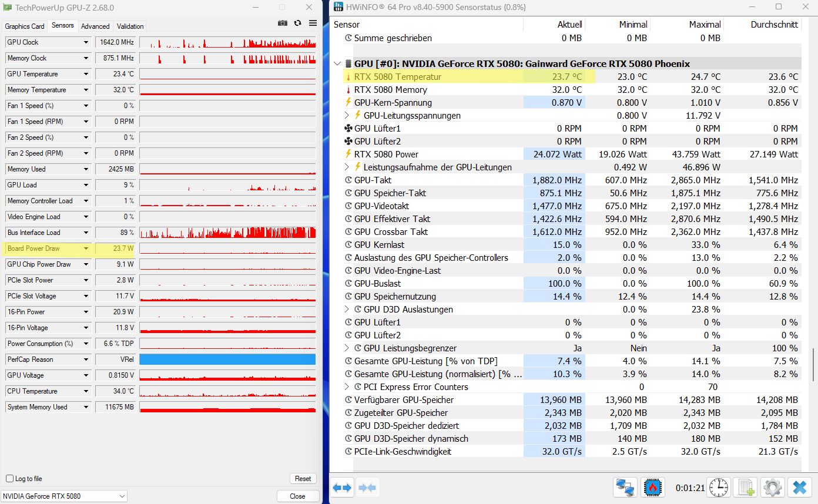The image size is (818, 504).
Task: Click lightning icon beside RTX 5080 Power
Action: (x=348, y=154)
